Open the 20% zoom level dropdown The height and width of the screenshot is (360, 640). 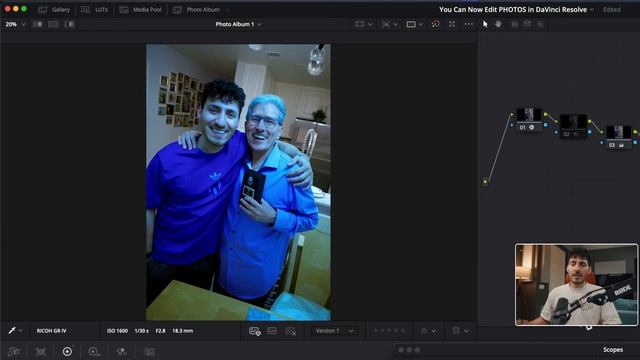click(x=15, y=24)
